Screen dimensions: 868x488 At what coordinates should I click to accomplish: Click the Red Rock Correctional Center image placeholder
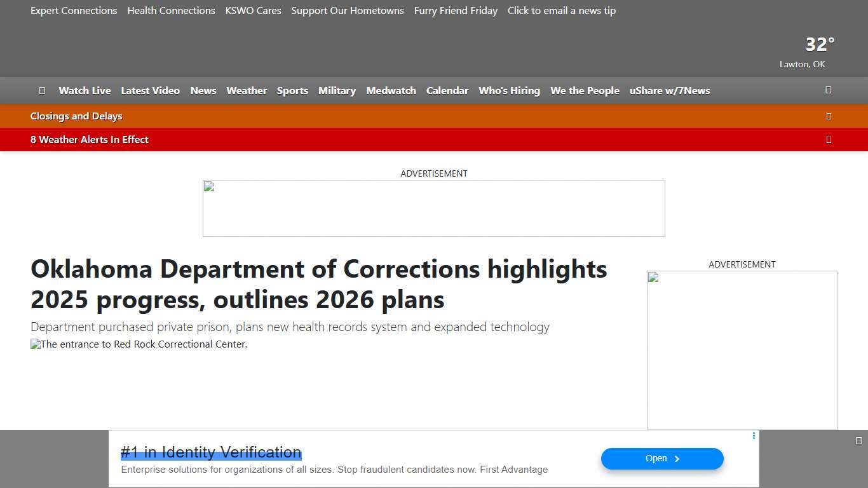click(x=139, y=344)
